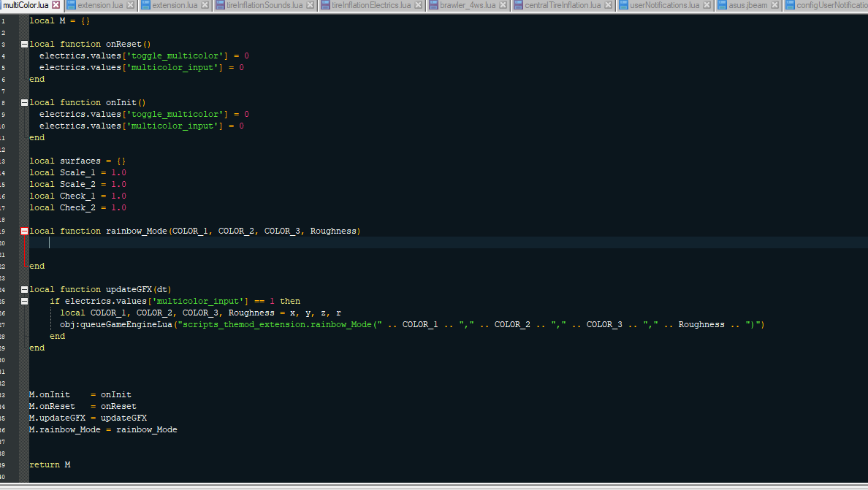Screen dimensions: 868x490
Task: Switch to the multiColor.lua tab
Action: pyautogui.click(x=26, y=5)
